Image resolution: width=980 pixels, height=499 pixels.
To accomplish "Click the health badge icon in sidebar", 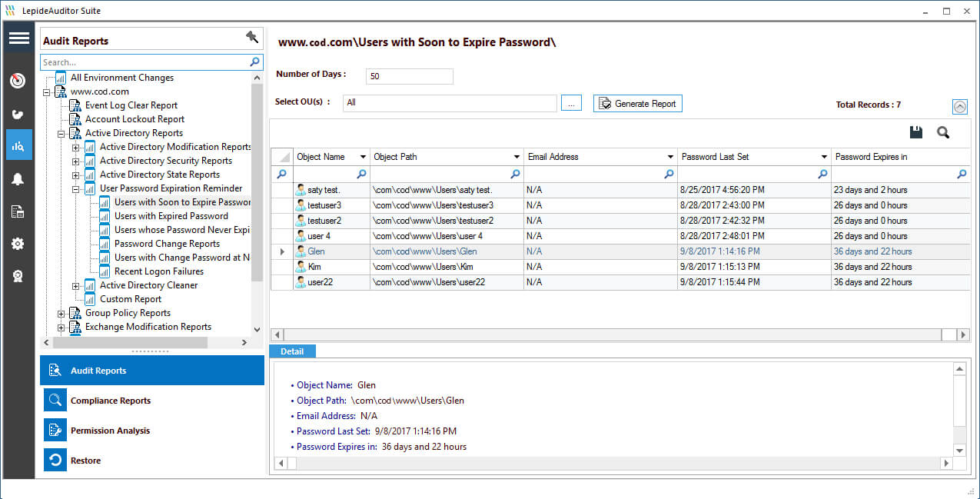I will [18, 275].
